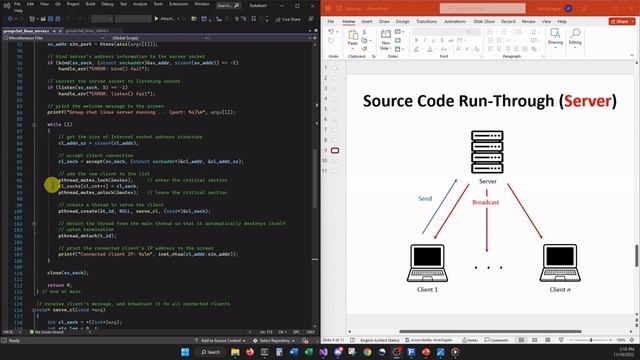Screen dimensions: 640x360
Task: Open the Animations ribbon tab
Action: 455,21
